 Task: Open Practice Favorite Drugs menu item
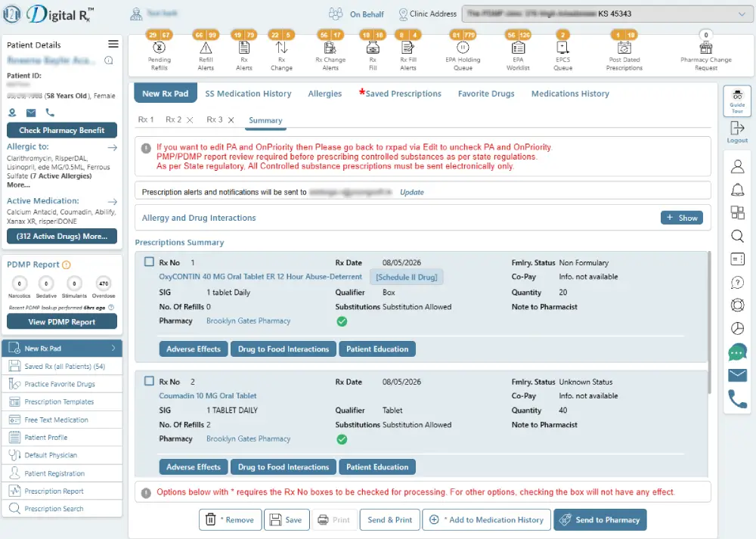tap(62, 384)
